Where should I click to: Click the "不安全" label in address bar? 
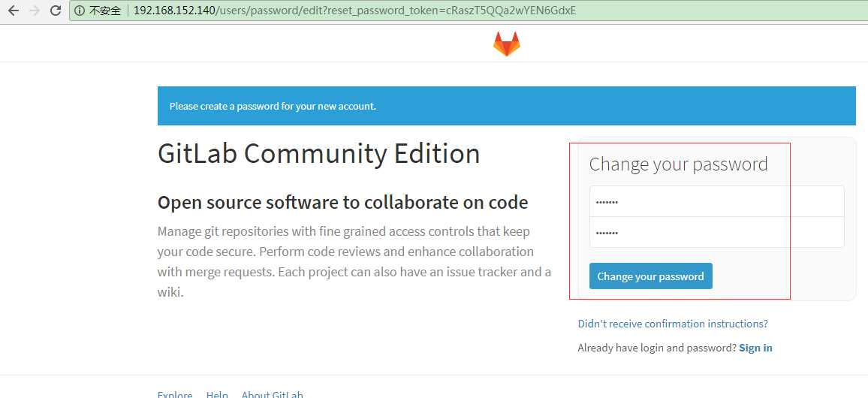click(105, 11)
